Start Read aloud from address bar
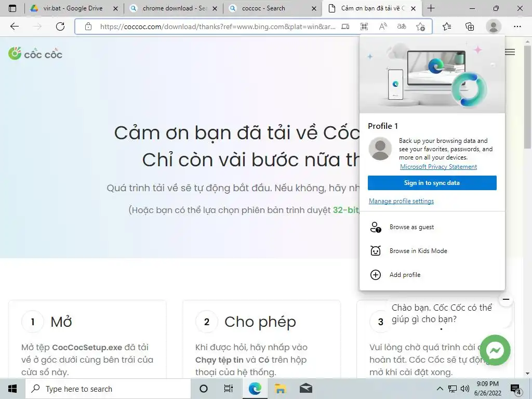 (x=383, y=26)
